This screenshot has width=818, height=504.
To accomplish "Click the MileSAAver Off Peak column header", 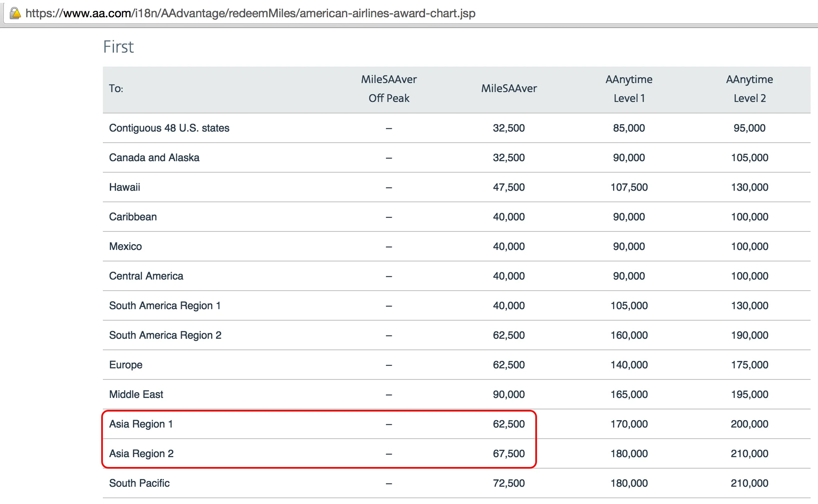I will click(389, 89).
